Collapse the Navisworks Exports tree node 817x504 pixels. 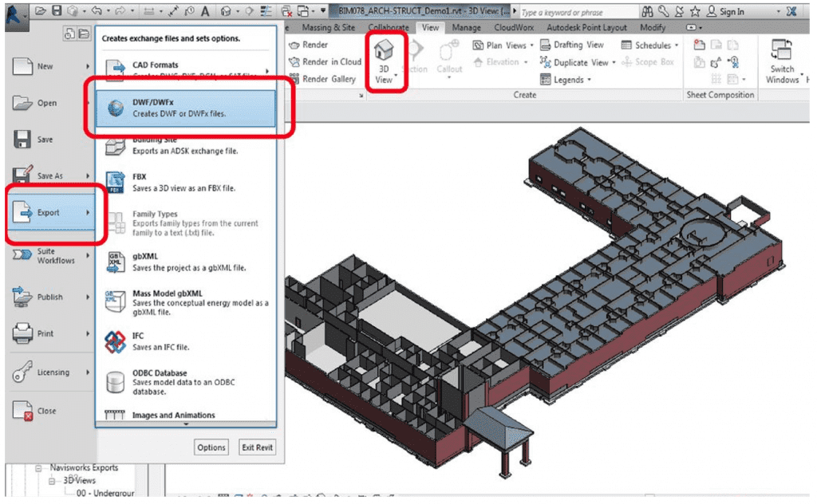38,469
